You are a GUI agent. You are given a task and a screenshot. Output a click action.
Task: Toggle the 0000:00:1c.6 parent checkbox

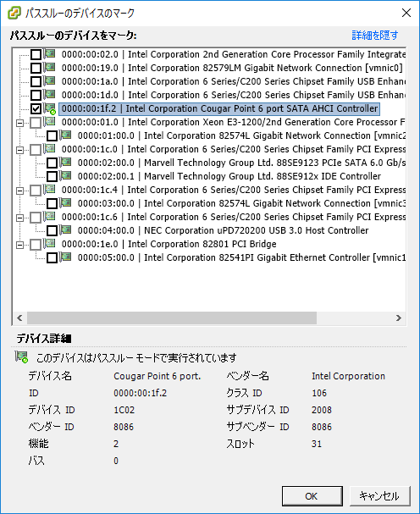pyautogui.click(x=36, y=217)
